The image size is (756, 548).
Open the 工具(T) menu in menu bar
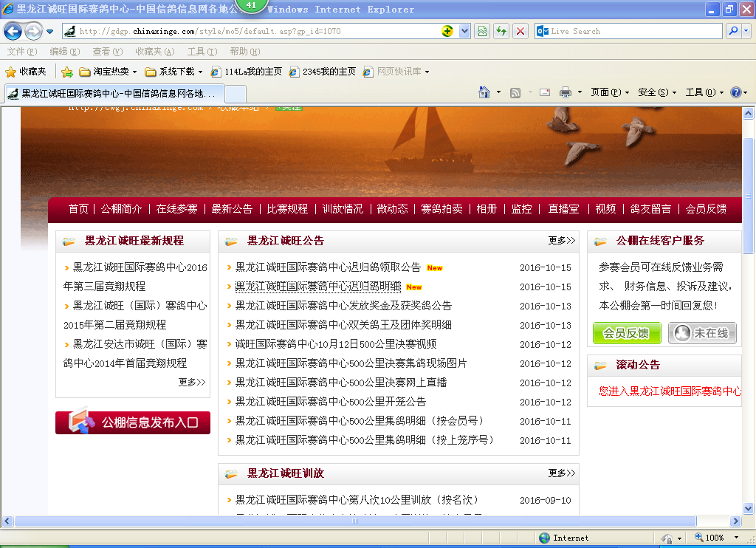click(x=202, y=52)
